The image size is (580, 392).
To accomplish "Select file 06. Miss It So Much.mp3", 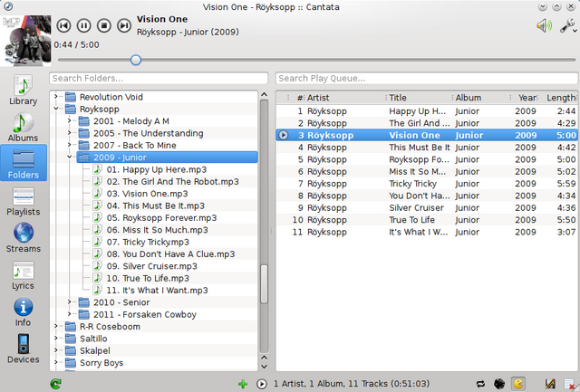I will click(x=157, y=230).
